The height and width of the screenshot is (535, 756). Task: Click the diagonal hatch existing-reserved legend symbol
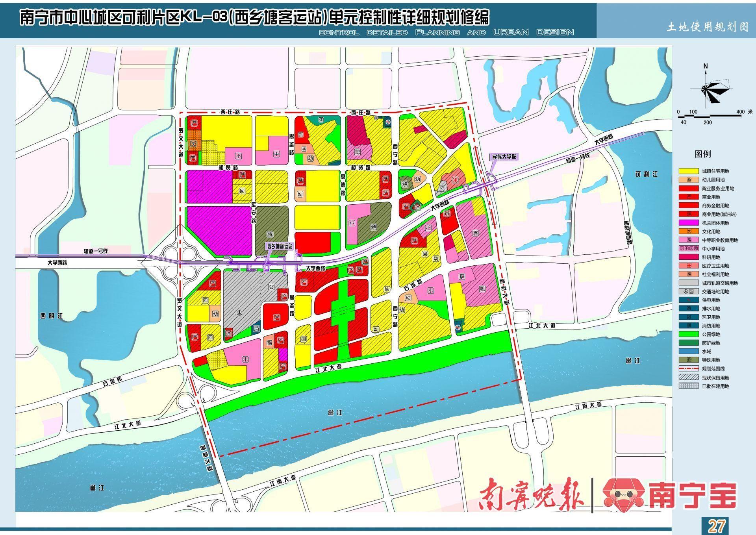[689, 377]
